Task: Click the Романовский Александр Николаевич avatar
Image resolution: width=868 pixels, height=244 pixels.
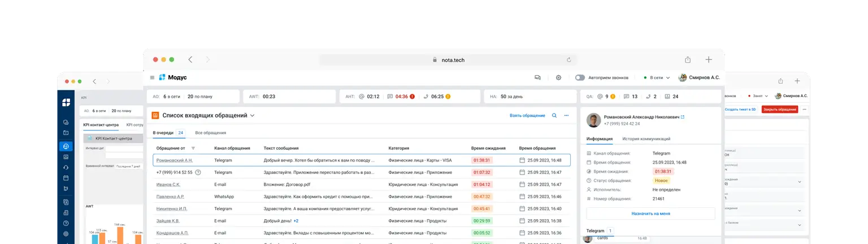Action: pyautogui.click(x=593, y=120)
